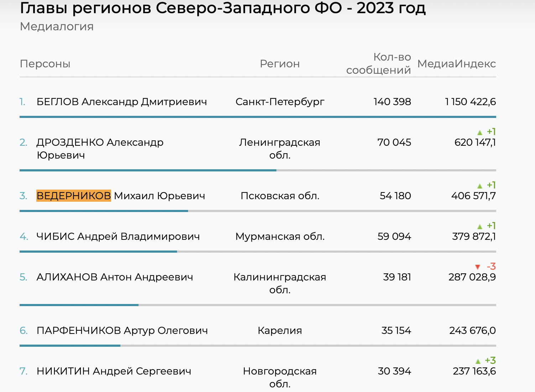Click green up arrow beside +3 for Никитин
Image resolution: width=535 pixels, height=392 pixels.
(x=478, y=361)
